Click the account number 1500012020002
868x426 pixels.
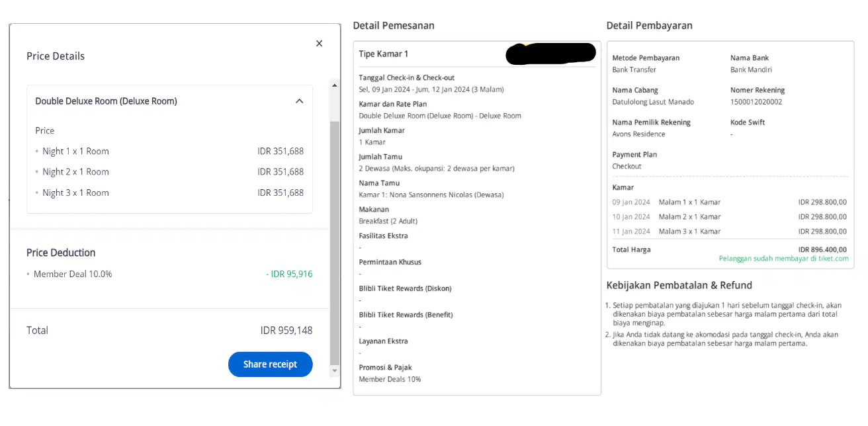(756, 102)
